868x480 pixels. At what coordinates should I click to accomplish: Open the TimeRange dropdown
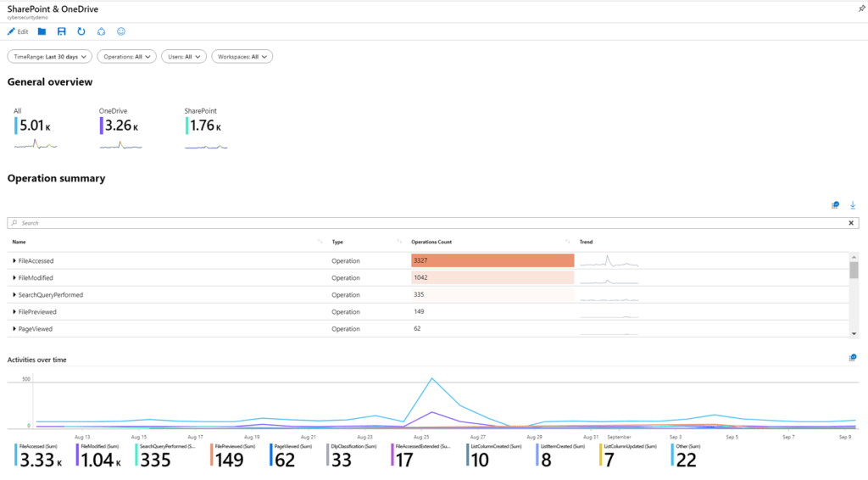coord(49,57)
